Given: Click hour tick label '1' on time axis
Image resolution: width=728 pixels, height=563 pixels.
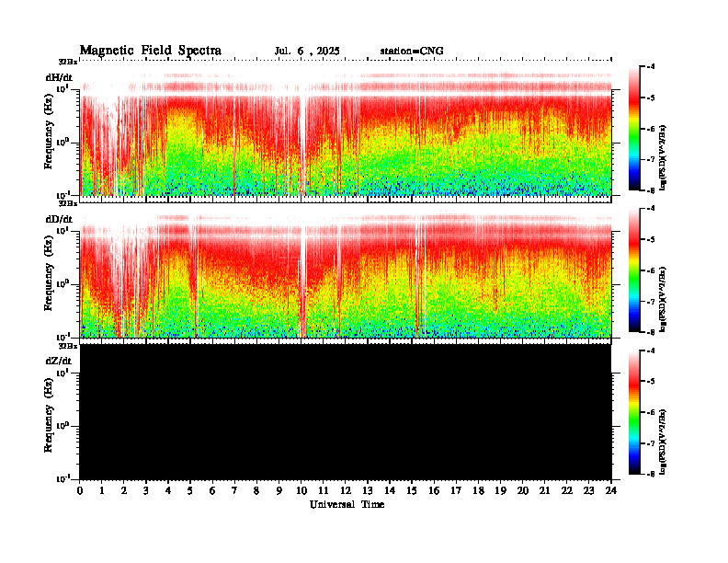Looking at the screenshot, I should (x=102, y=490).
